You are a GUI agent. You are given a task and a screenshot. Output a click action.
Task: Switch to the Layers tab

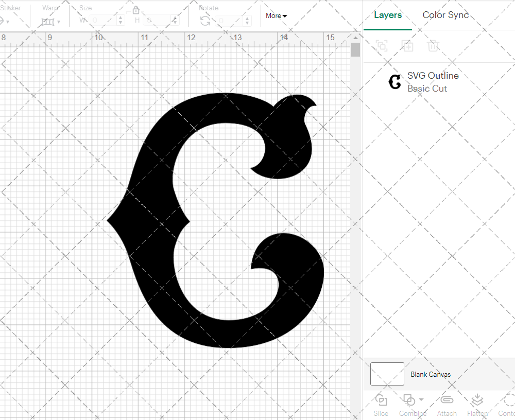click(388, 15)
